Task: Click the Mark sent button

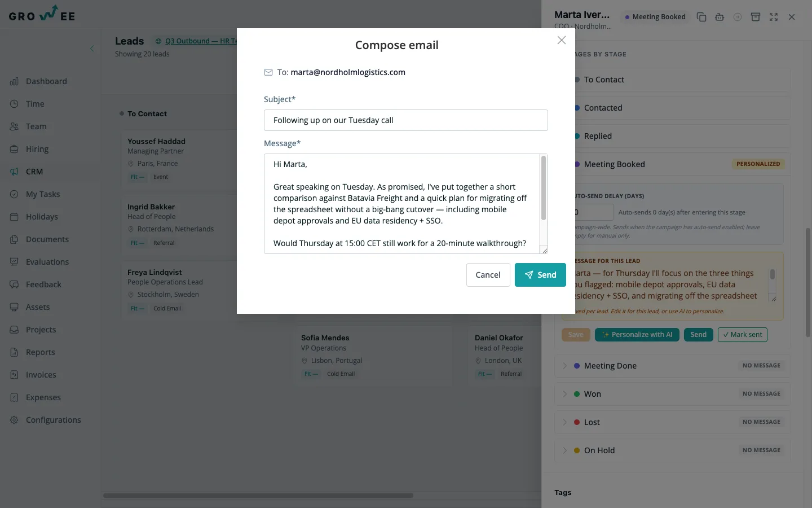Action: tap(742, 335)
